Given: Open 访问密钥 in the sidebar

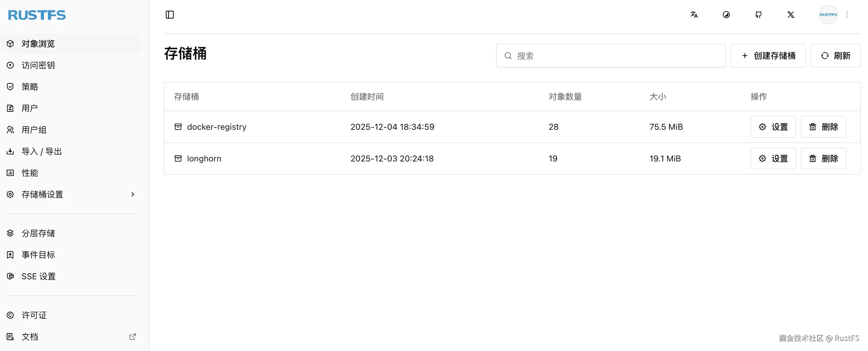Looking at the screenshot, I should [38, 65].
